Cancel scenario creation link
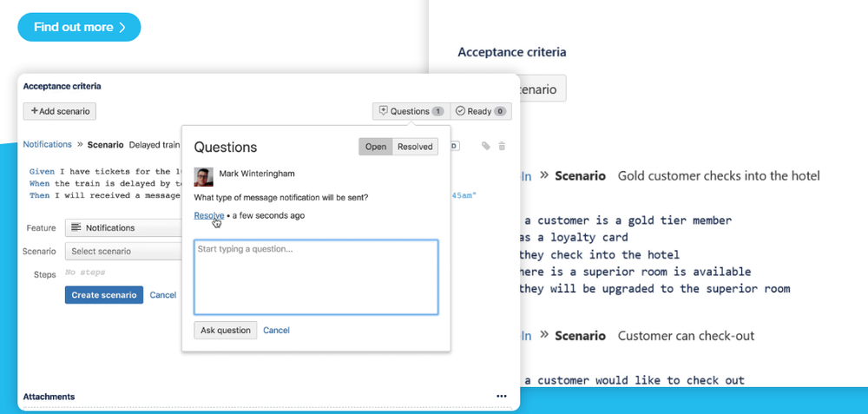868x414 pixels. (163, 295)
